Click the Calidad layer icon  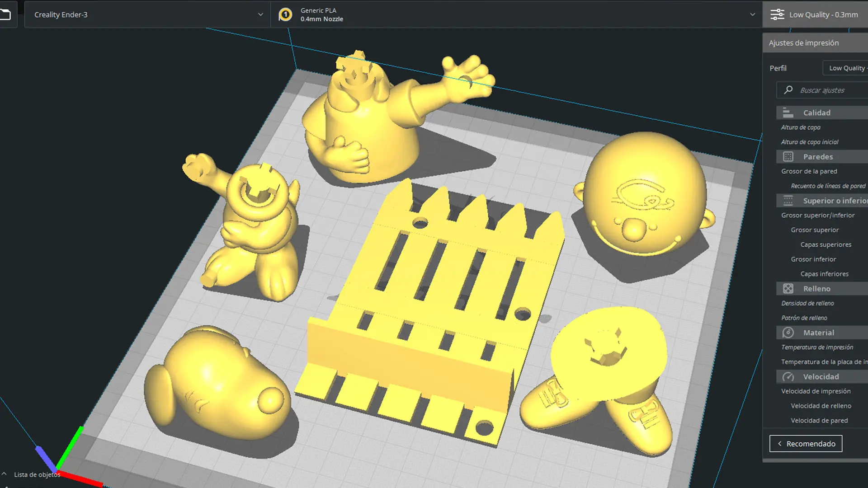[788, 113]
